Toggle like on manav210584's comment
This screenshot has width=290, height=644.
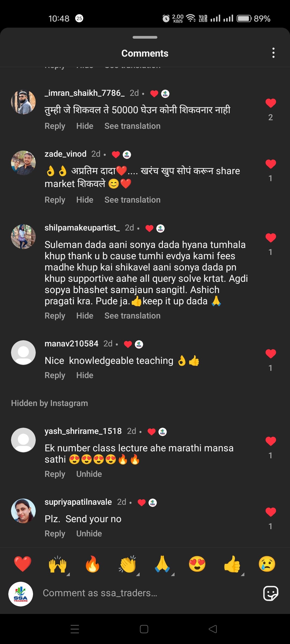point(271,354)
